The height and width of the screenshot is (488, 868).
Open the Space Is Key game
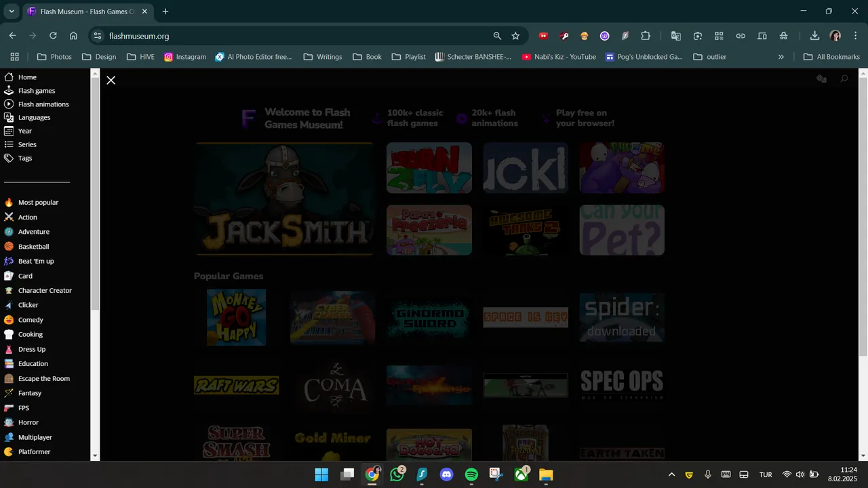click(526, 317)
